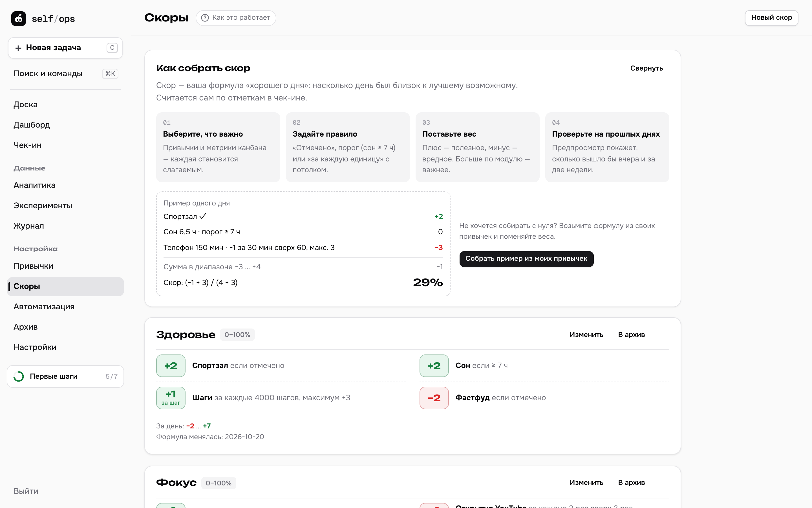Click the C shortcut badge
812x508 pixels.
coord(112,48)
